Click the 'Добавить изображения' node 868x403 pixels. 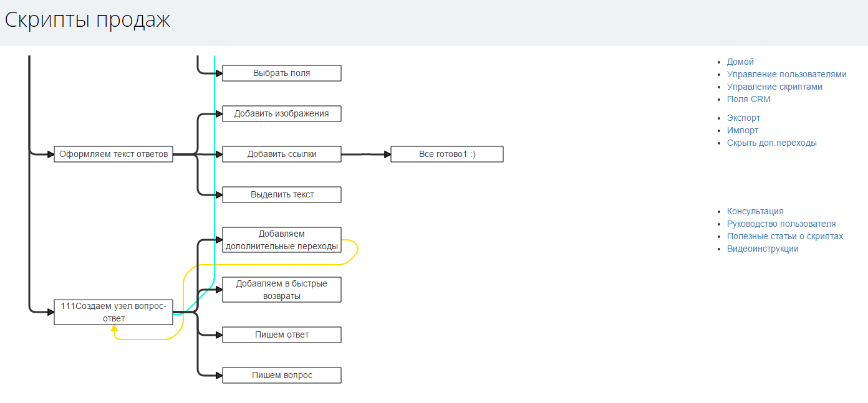pos(281,113)
